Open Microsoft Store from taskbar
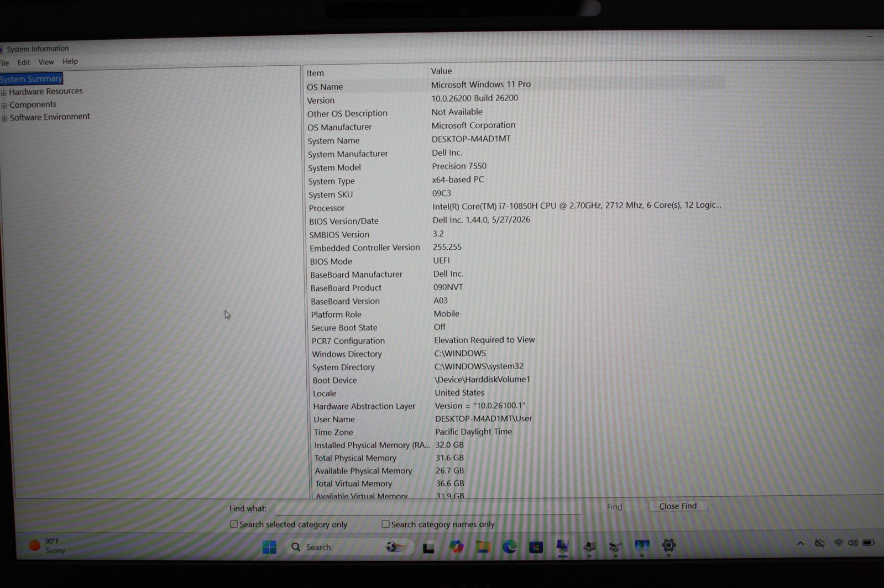The image size is (884, 588). click(536, 547)
